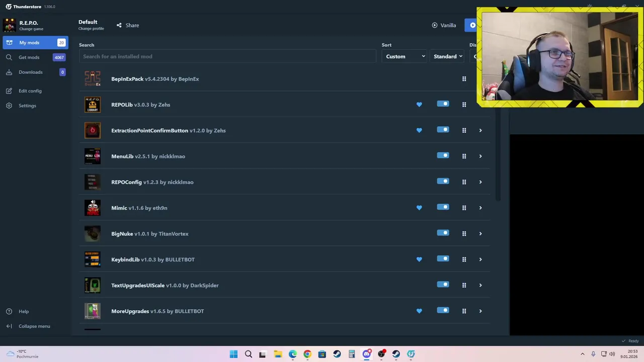Click the drag handle icon for BepInExPack

464,79
